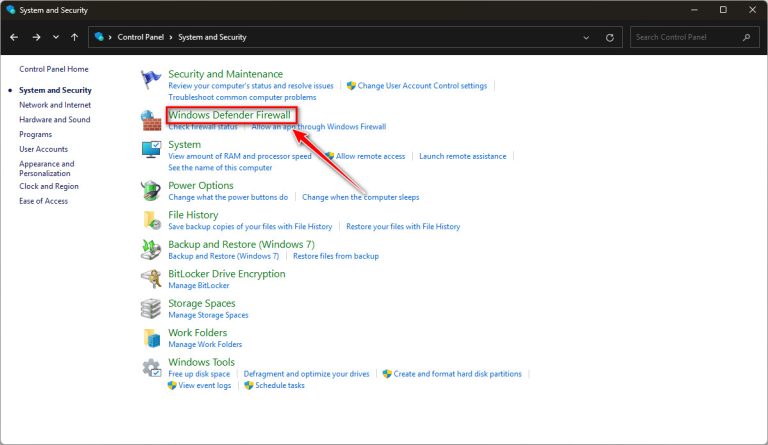Image resolution: width=768 pixels, height=445 pixels.
Task: Open Hardware and Sound category
Action: pyautogui.click(x=54, y=120)
